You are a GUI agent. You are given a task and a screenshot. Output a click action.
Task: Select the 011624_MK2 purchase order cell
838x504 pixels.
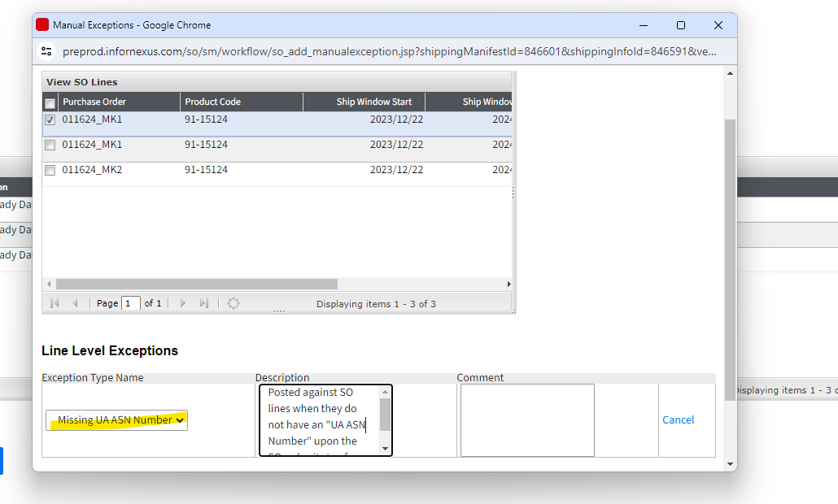point(92,170)
